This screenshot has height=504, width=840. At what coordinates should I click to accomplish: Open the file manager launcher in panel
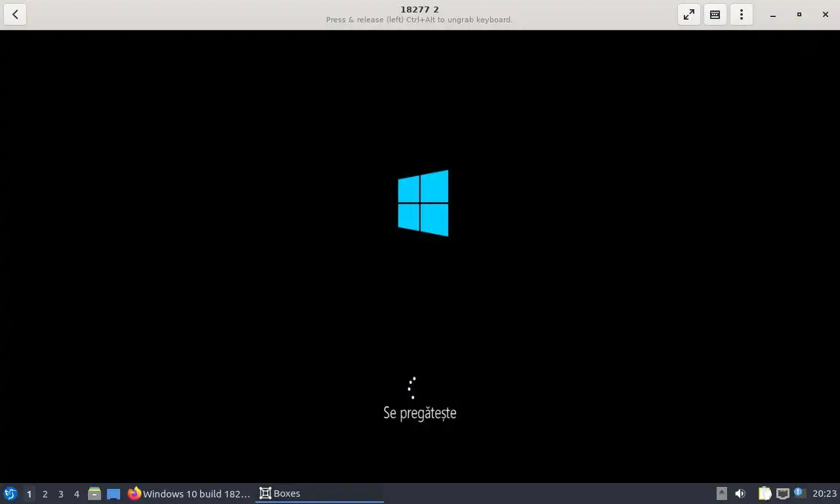click(94, 493)
